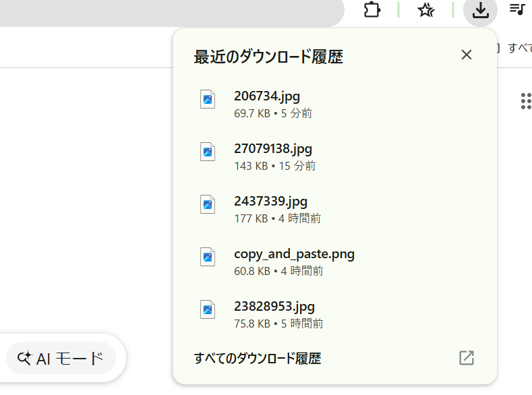The image size is (532, 395).
Task: Click the AI モード button
Action: (x=61, y=359)
